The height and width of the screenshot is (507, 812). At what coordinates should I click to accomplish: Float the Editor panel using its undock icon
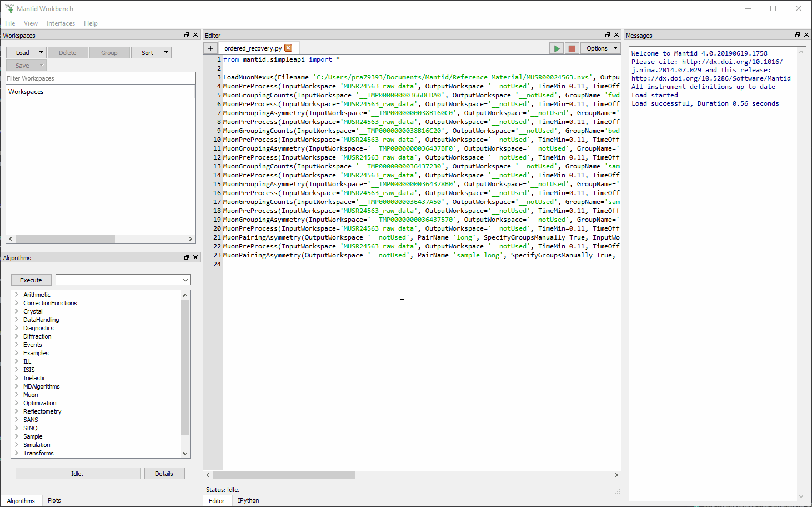tap(607, 34)
